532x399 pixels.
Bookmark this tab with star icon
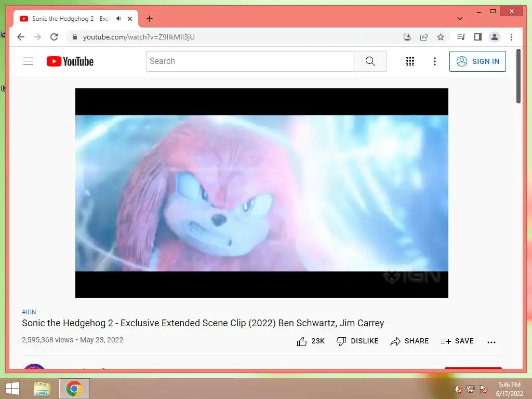coord(441,37)
